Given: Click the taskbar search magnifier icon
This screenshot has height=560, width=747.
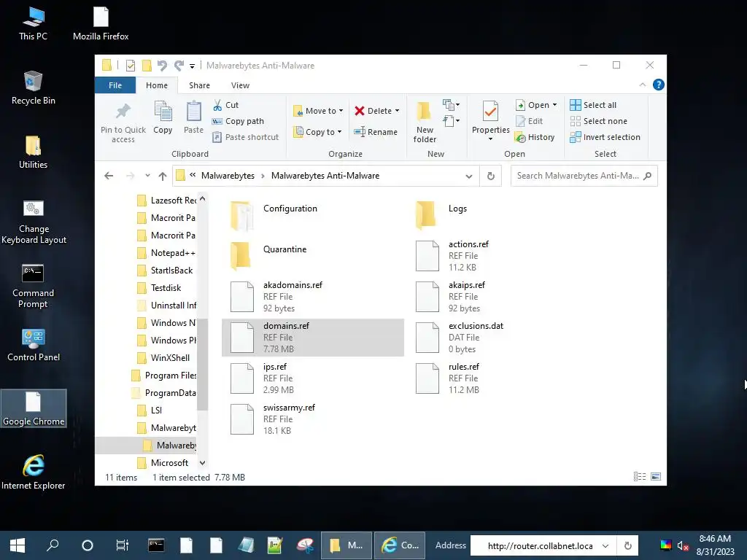Looking at the screenshot, I should [53, 545].
